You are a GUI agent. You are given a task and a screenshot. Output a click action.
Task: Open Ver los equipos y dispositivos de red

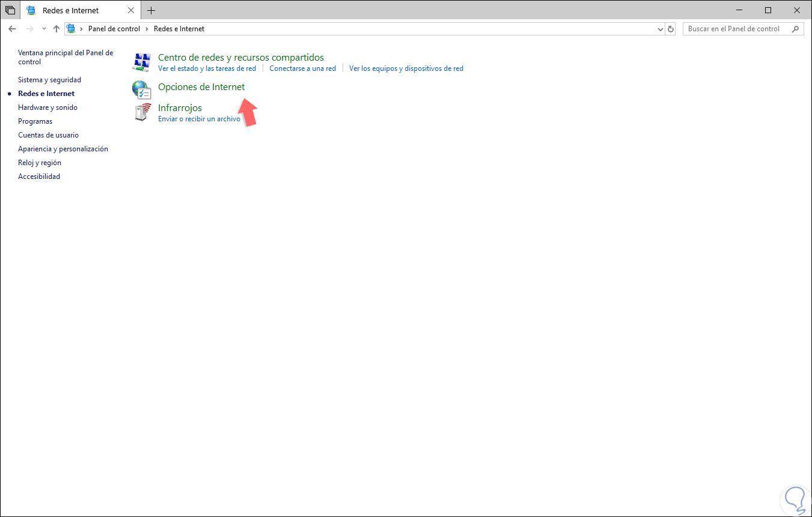click(406, 68)
